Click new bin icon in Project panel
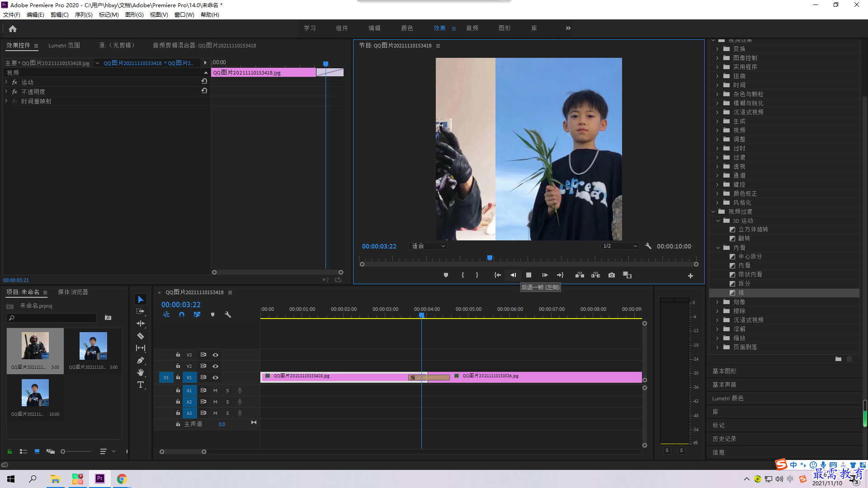The width and height of the screenshot is (868, 488). click(x=108, y=318)
